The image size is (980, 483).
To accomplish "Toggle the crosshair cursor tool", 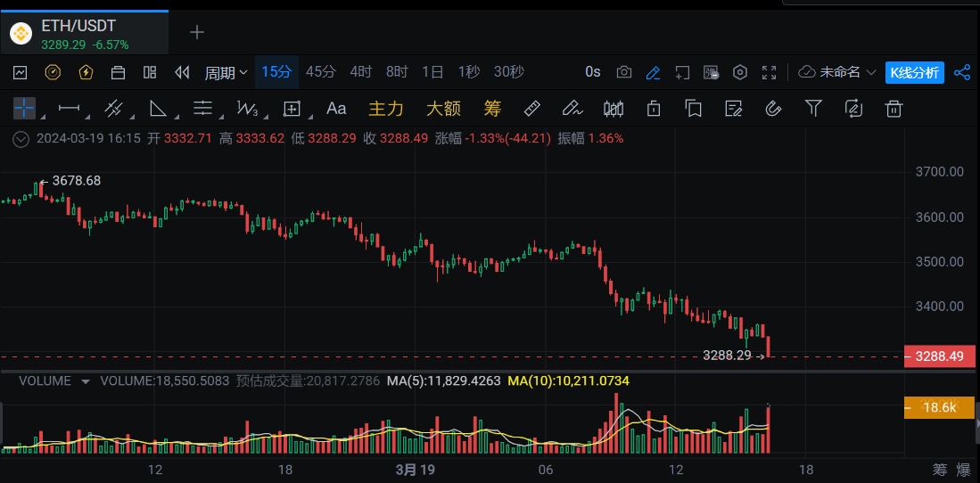I will [x=23, y=109].
